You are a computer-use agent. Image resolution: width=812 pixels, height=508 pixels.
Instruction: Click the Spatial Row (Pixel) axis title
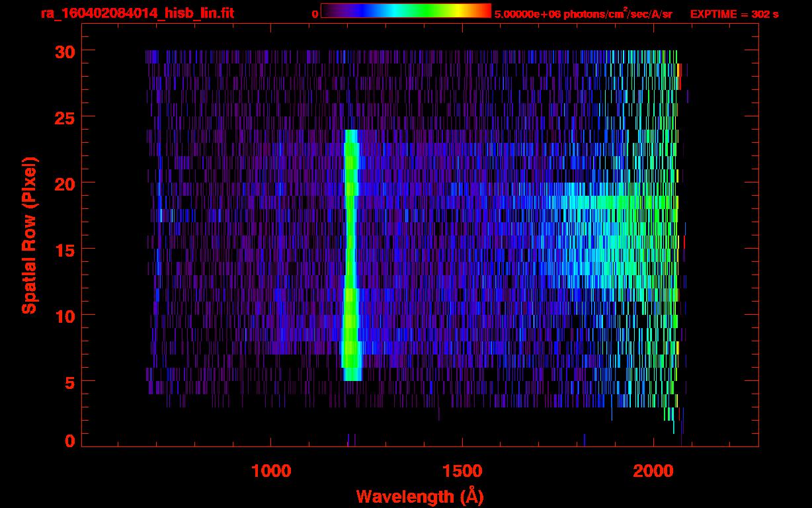[30, 235]
